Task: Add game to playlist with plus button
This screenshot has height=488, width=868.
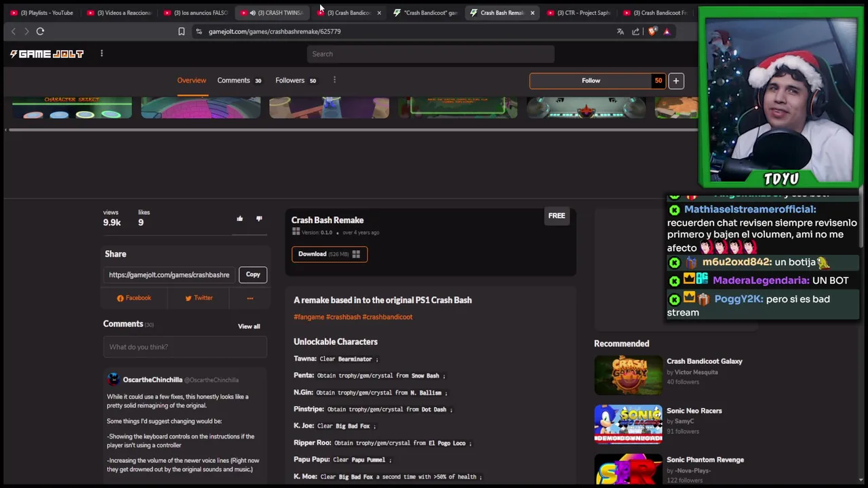Action: [675, 81]
